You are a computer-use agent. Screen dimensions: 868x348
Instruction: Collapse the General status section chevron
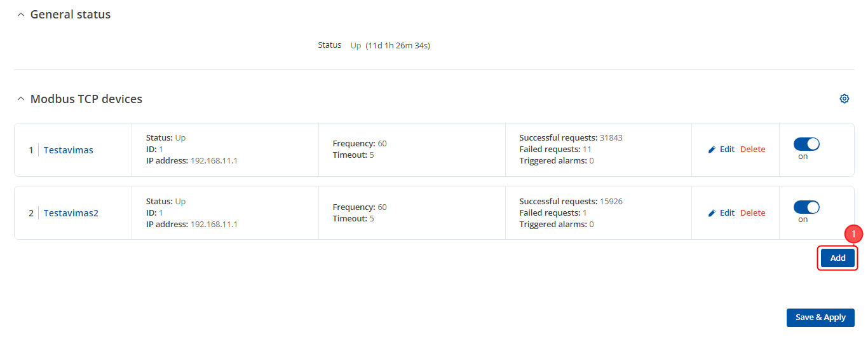click(21, 15)
